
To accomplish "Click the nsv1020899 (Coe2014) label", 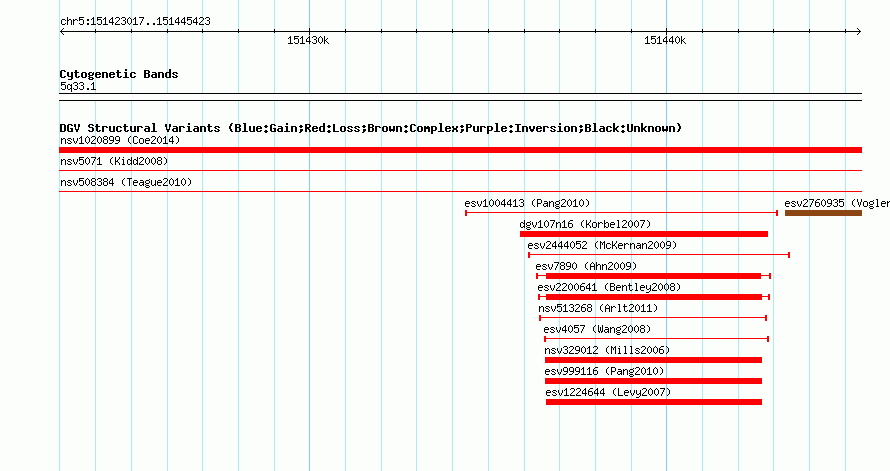I will pos(120,140).
